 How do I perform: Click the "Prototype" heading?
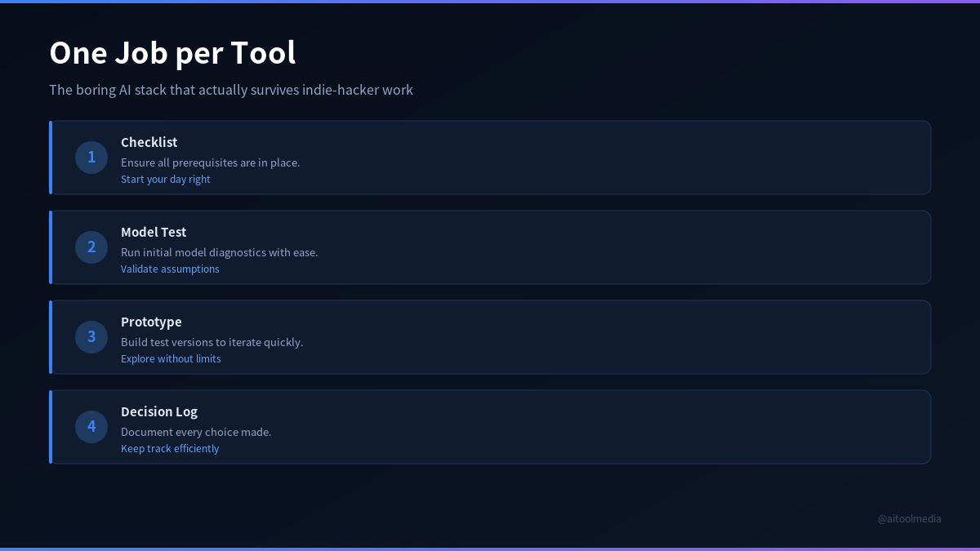(151, 322)
